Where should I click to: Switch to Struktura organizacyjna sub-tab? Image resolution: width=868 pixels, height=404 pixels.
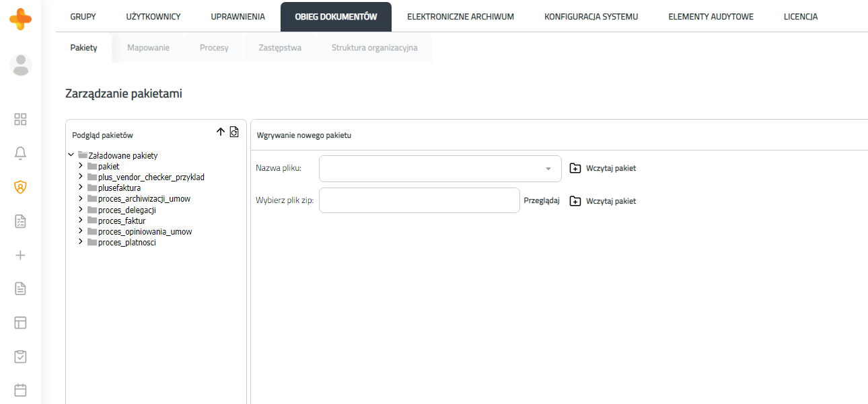pos(374,48)
